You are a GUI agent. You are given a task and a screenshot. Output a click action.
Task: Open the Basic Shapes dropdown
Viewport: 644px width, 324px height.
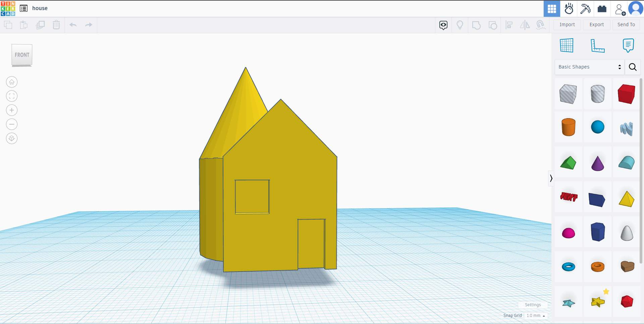(590, 67)
